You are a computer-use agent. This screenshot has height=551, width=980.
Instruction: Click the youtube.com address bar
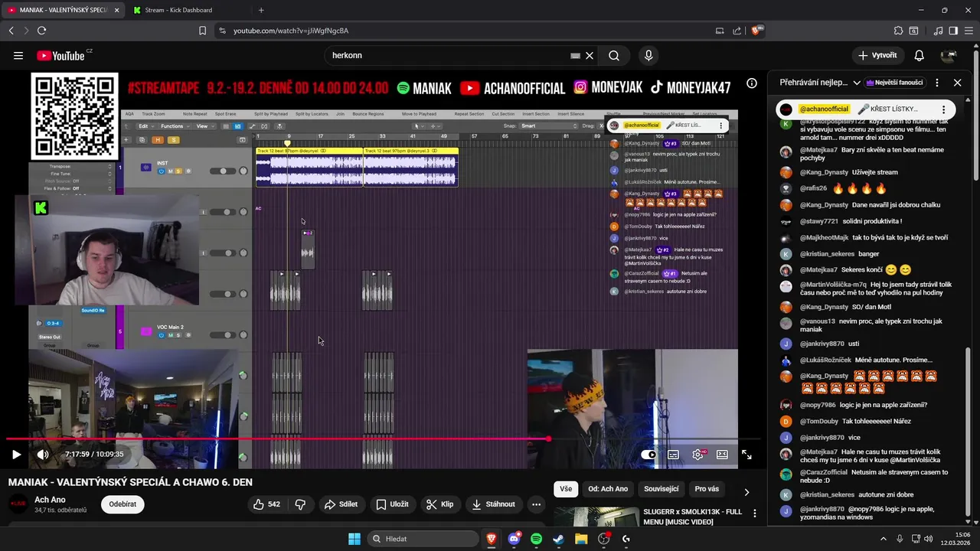tap(459, 31)
